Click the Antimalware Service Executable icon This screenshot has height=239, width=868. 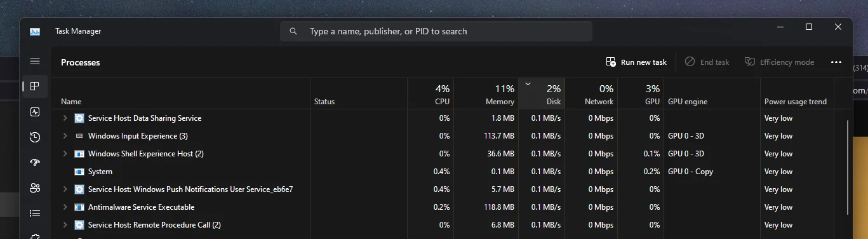click(x=79, y=207)
